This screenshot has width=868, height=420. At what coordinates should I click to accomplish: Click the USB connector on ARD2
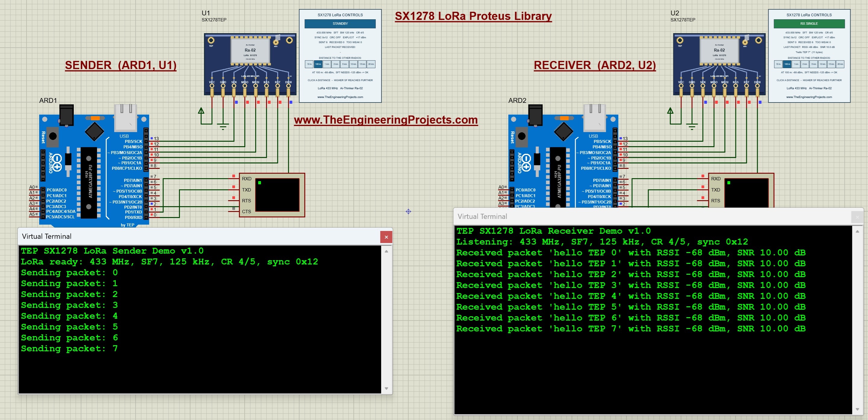pyautogui.click(x=595, y=117)
